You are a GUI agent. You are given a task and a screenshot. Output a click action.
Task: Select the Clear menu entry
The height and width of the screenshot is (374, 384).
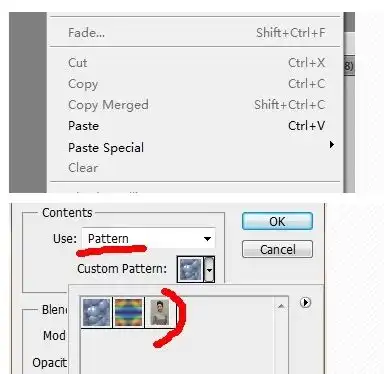click(196, 168)
